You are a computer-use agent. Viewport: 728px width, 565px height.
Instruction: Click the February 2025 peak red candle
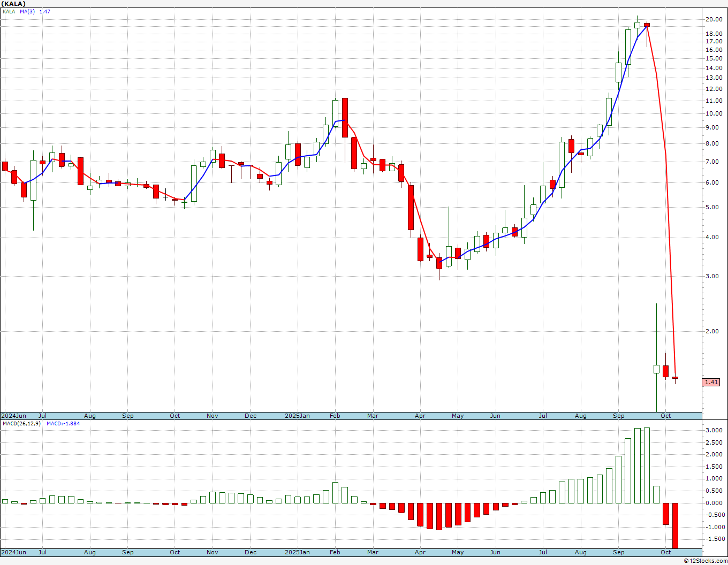[345, 117]
